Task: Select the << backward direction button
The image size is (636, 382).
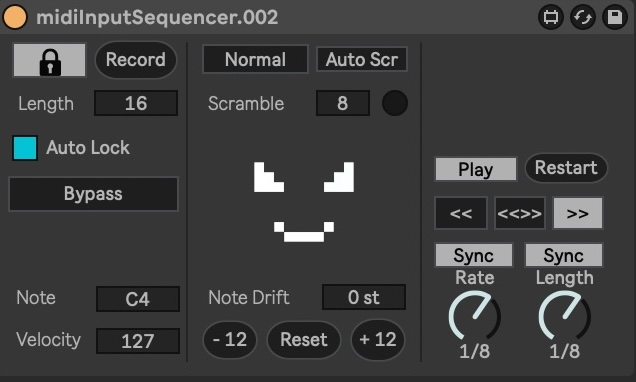Action: (461, 213)
